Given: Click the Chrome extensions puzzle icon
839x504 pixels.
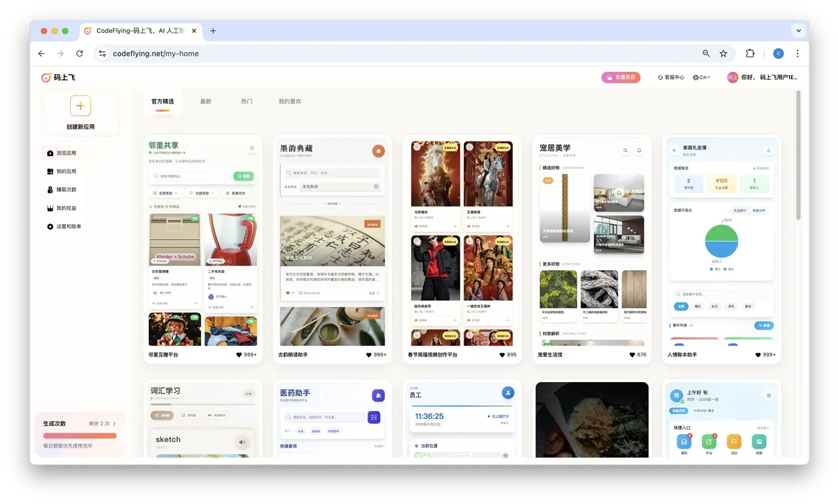Looking at the screenshot, I should pos(750,54).
